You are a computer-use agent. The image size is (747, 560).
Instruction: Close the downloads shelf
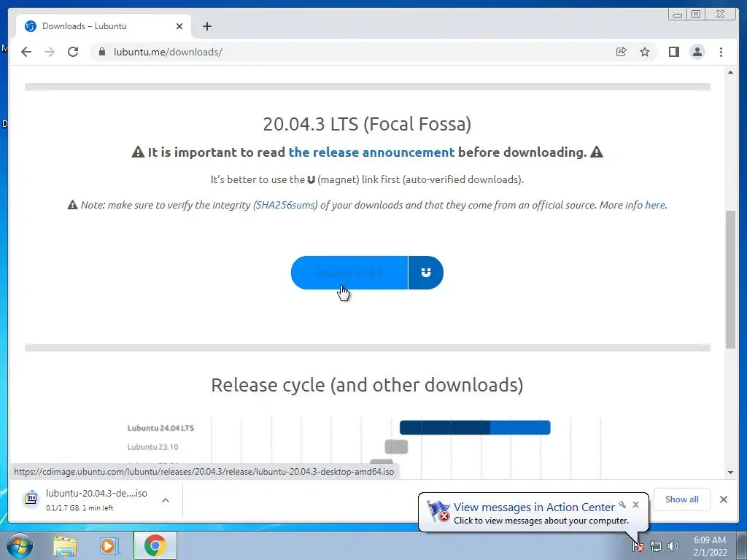pyautogui.click(x=723, y=499)
